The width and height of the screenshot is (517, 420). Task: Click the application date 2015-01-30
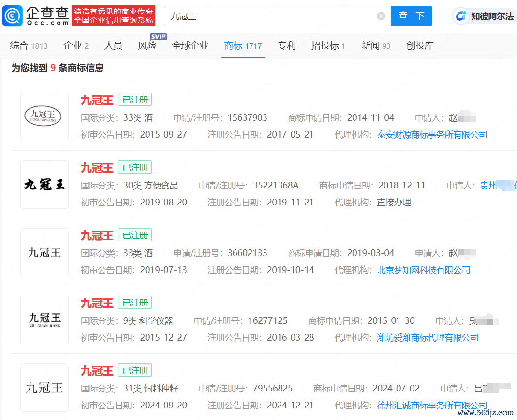(391, 320)
